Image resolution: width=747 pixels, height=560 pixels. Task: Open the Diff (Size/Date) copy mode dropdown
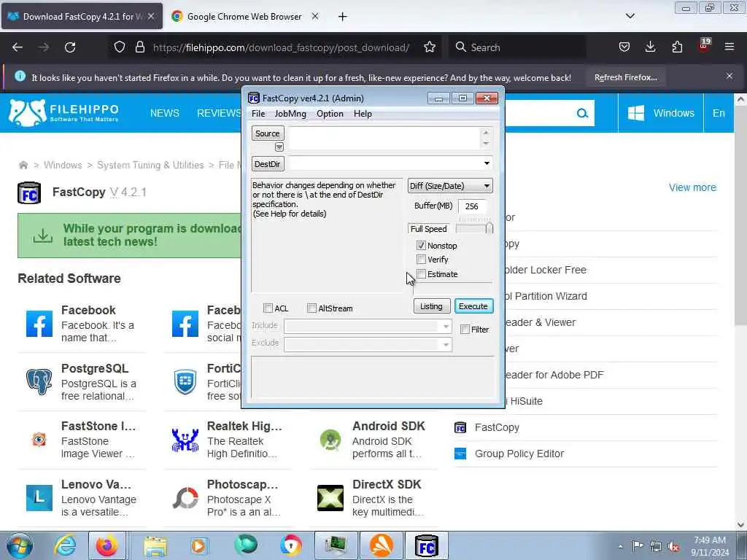(450, 186)
